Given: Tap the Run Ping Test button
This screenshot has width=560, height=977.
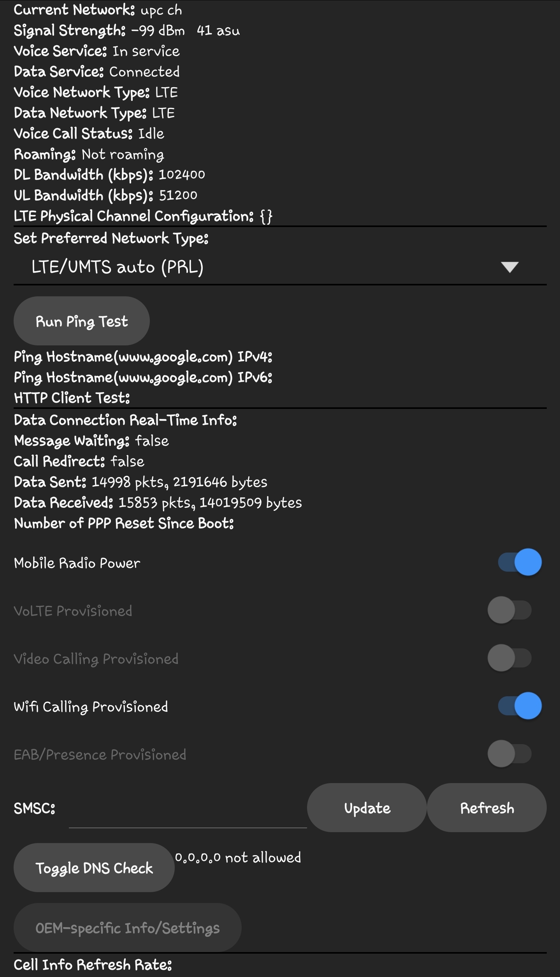Looking at the screenshot, I should click(x=82, y=321).
